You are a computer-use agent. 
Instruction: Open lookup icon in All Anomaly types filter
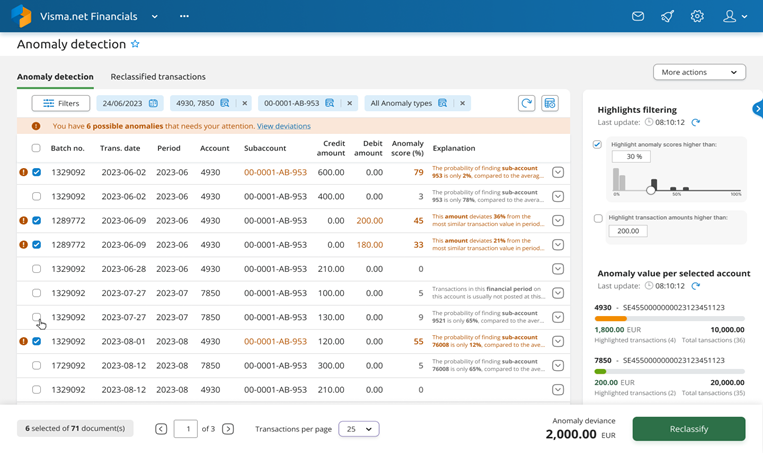[x=442, y=103]
